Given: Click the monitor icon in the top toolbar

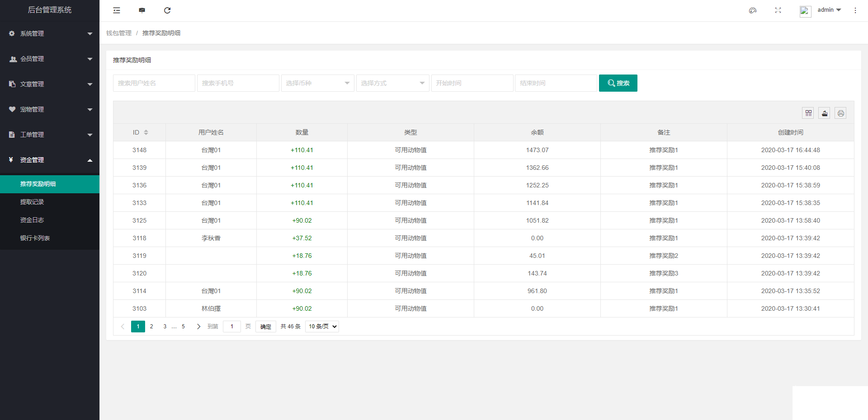Looking at the screenshot, I should (142, 10).
